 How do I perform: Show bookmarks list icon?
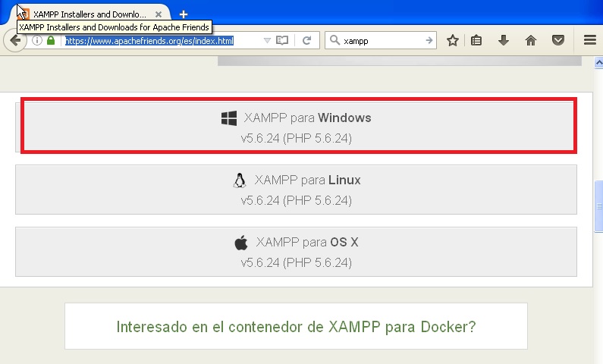coord(476,40)
